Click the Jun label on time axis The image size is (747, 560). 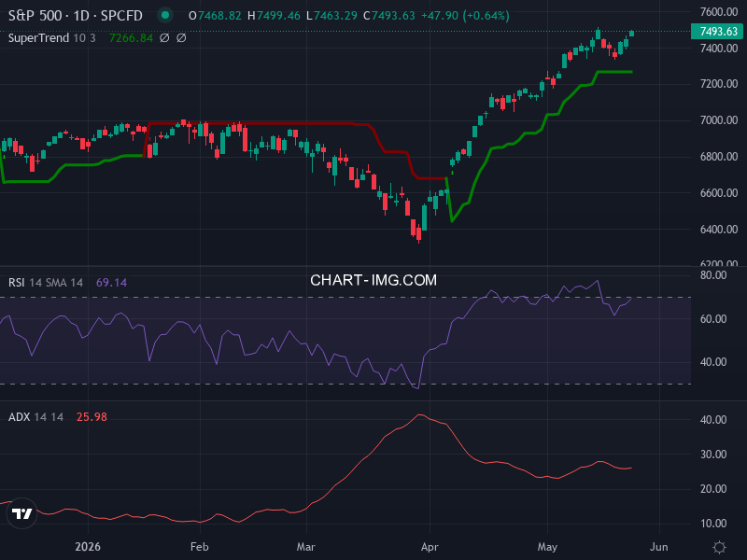tap(659, 547)
